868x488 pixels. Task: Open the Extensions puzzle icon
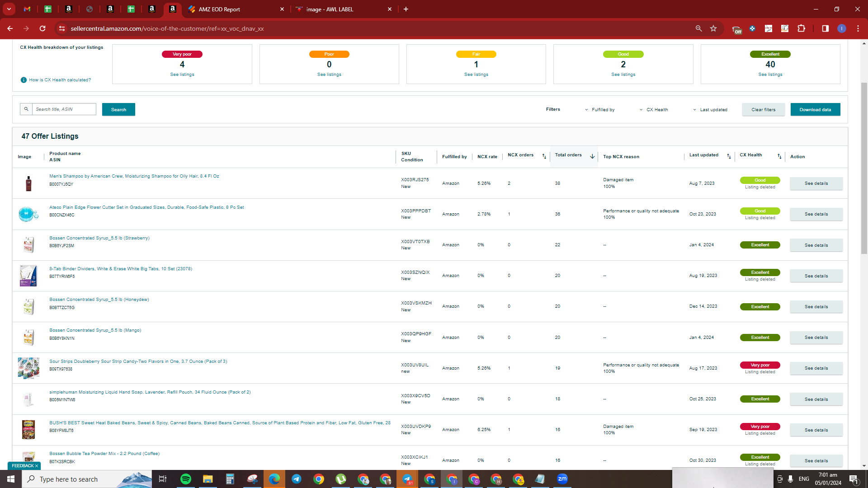(801, 28)
